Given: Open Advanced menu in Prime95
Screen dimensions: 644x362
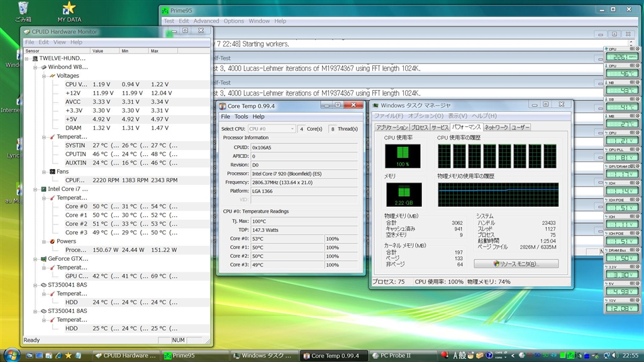Looking at the screenshot, I should tap(206, 21).
